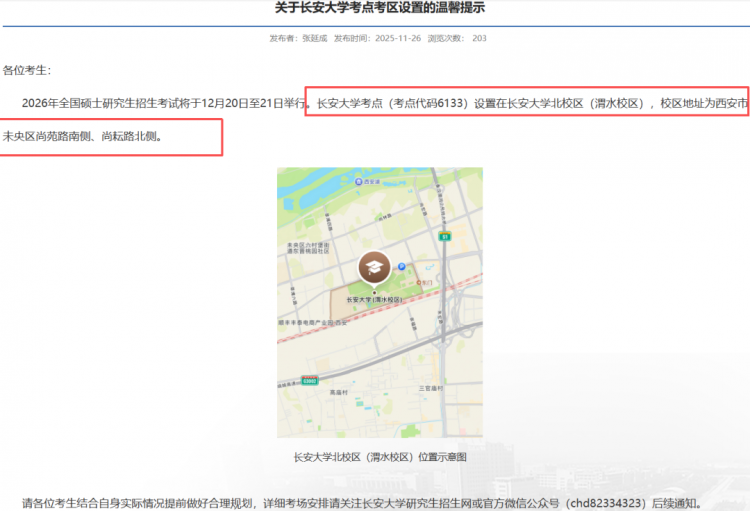750x511 pixels.
Task: Click the map label 未央区六村堡街道
Action: click(308, 248)
